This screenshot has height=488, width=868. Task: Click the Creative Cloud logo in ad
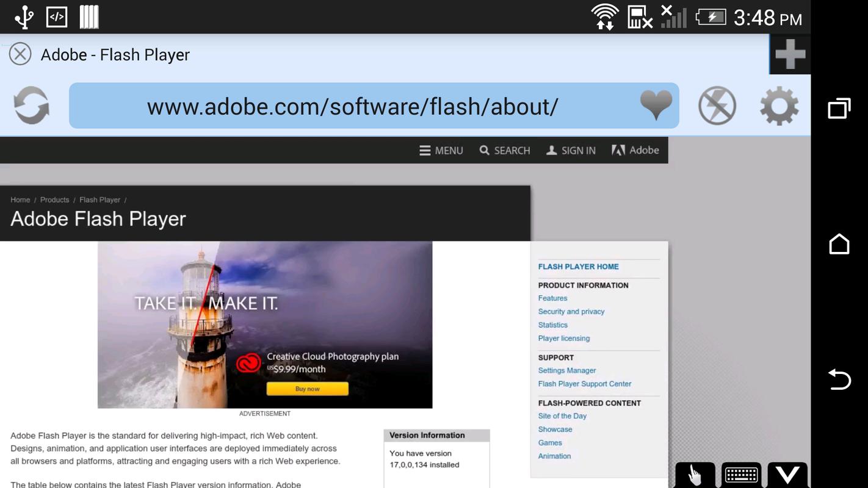(x=248, y=364)
